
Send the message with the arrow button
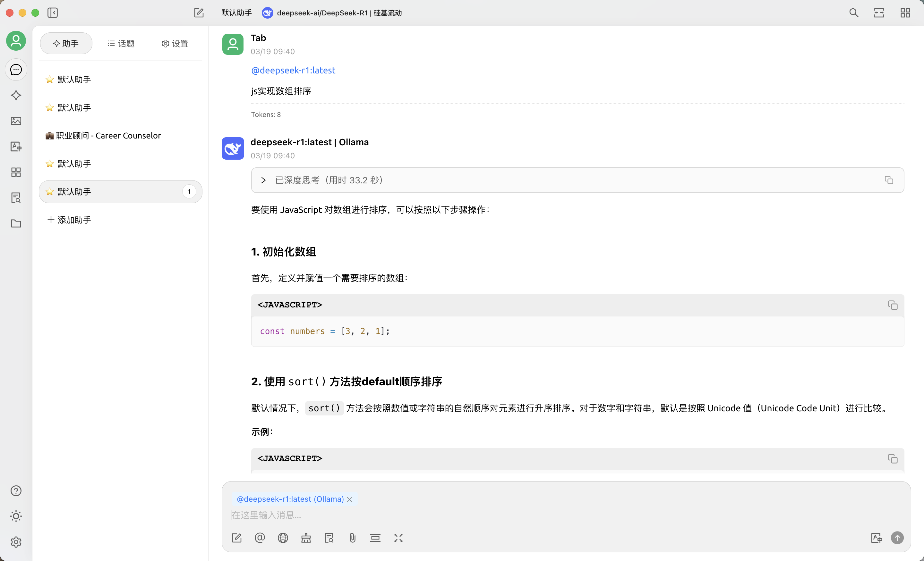897,538
